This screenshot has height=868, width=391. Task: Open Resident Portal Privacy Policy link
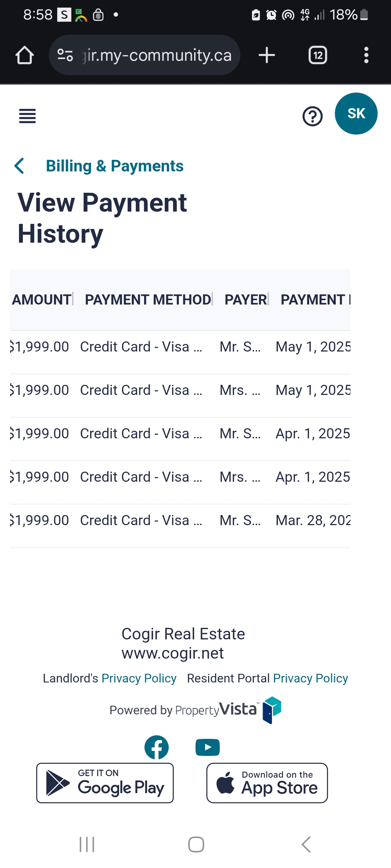point(310,678)
